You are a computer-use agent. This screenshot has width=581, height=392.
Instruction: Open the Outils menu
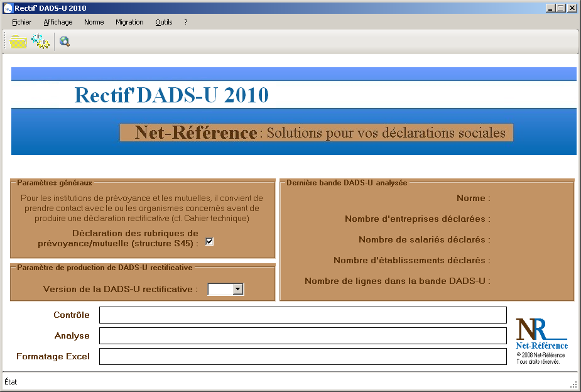coord(163,22)
